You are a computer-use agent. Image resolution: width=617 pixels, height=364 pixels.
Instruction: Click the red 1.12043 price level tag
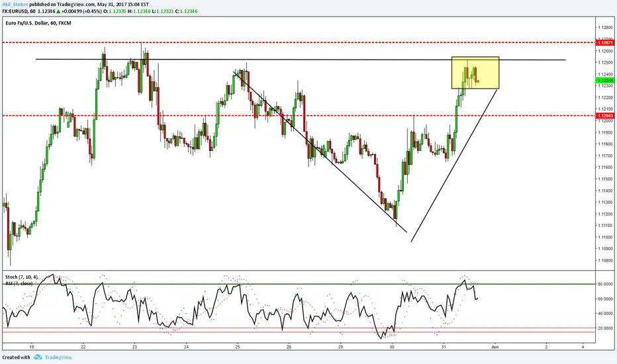tap(605, 116)
